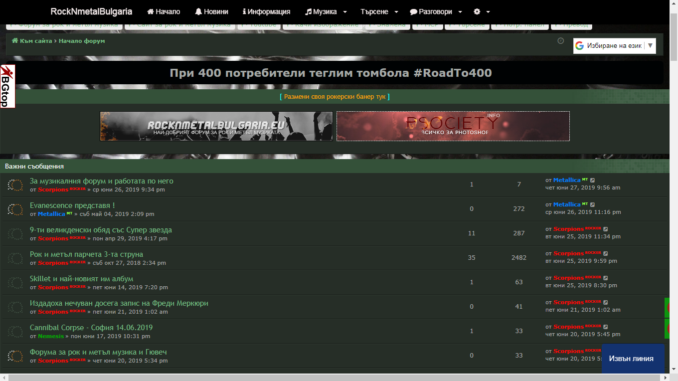Click the topic icon beside 'Форума за рок и метъл музика и Гювеч'
Screen dimensions: 678x381
pos(15,356)
